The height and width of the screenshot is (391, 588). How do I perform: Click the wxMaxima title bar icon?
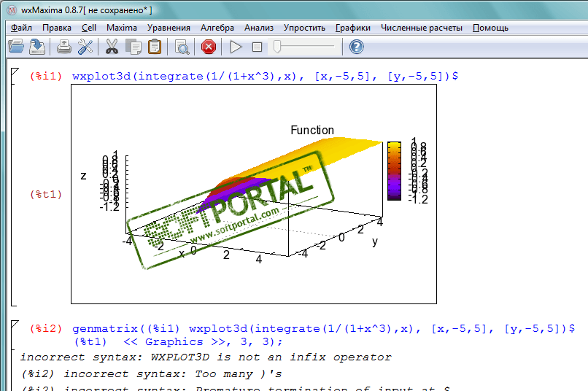pos(12,10)
